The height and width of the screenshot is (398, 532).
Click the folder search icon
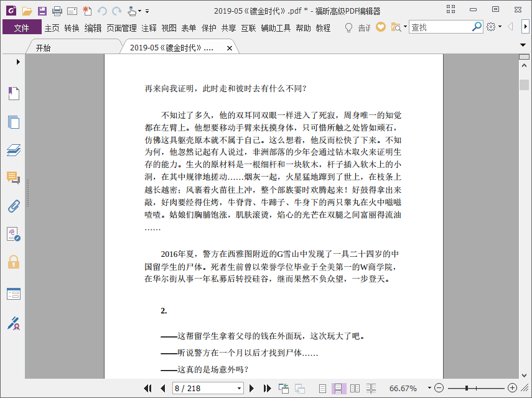[x=396, y=27]
